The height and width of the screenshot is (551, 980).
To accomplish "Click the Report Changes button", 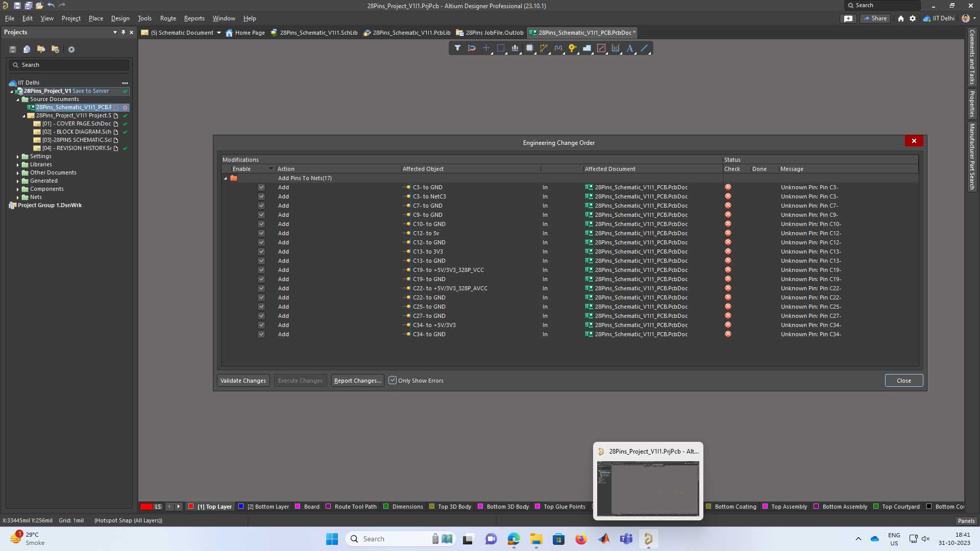I will [357, 381].
